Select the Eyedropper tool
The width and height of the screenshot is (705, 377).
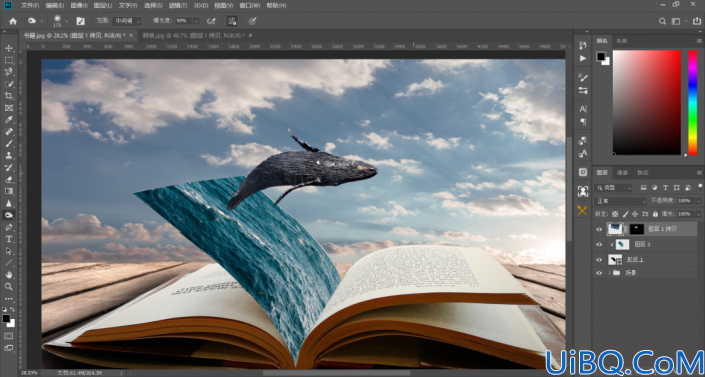[9, 120]
